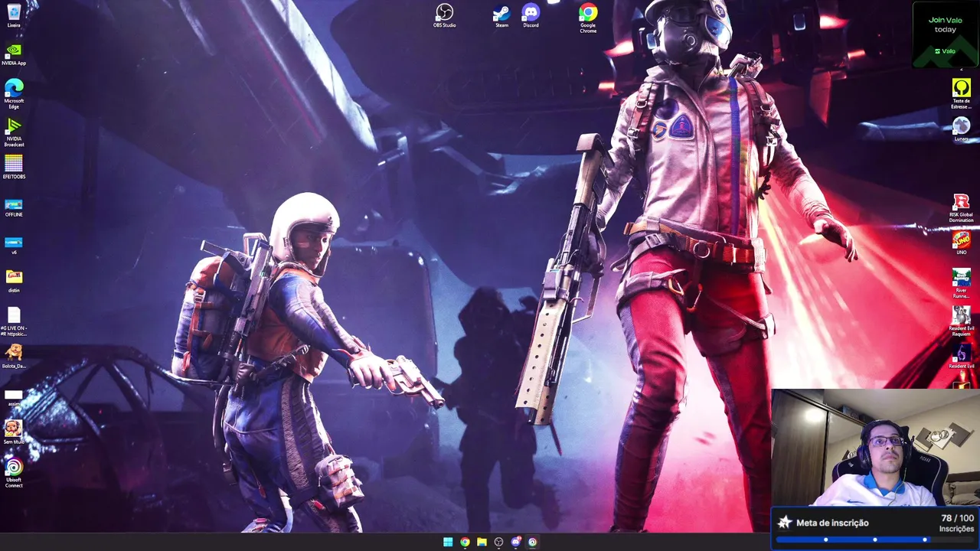Screen dimensions: 980x551
Task: Open the distin folder on desktop
Action: point(14,281)
